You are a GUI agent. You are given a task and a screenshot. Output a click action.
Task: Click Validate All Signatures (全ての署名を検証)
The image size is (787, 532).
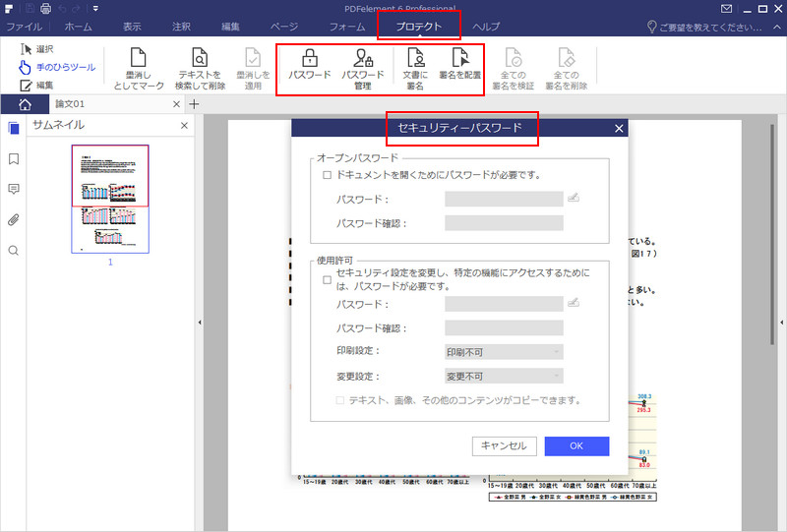513,69
